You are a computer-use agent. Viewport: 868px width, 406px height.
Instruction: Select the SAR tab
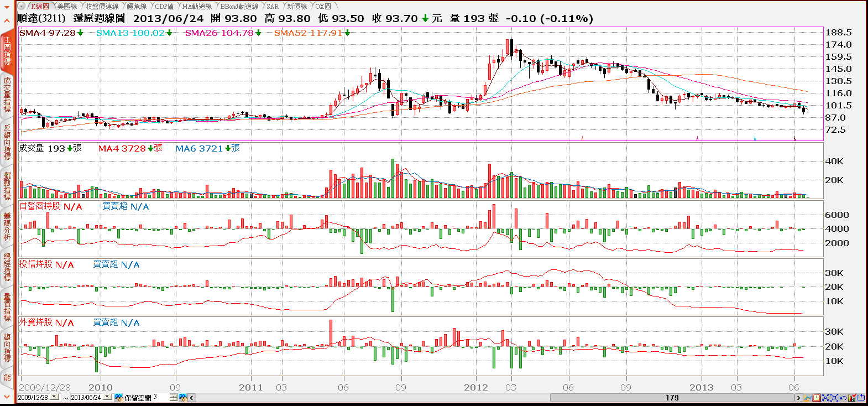pos(273,6)
